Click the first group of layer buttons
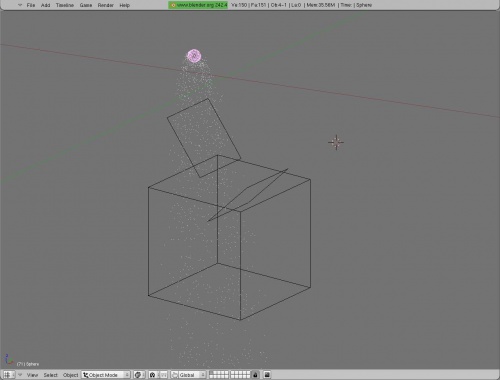The height and width of the screenshot is (380, 500). (219, 375)
